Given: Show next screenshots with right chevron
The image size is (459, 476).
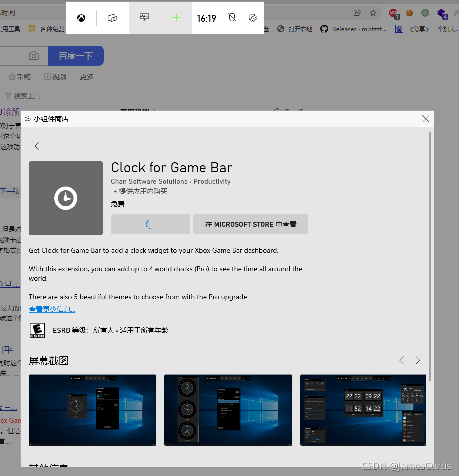Looking at the screenshot, I should 418,360.
